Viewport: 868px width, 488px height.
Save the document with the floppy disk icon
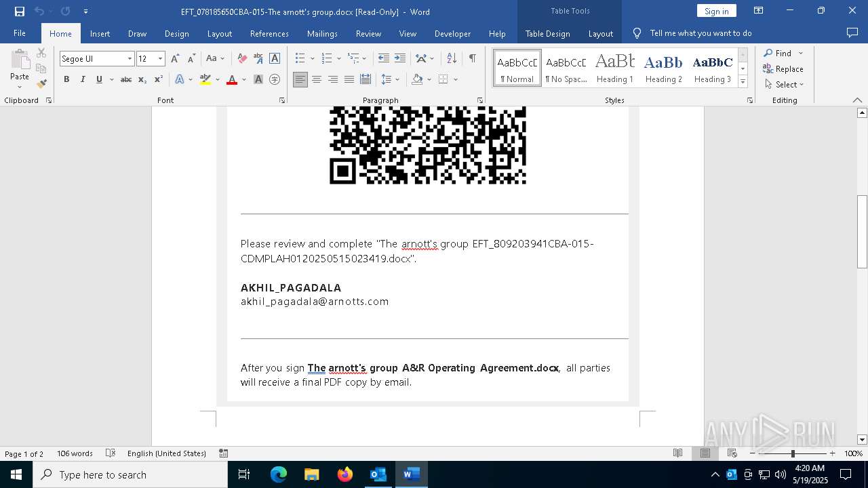click(19, 12)
